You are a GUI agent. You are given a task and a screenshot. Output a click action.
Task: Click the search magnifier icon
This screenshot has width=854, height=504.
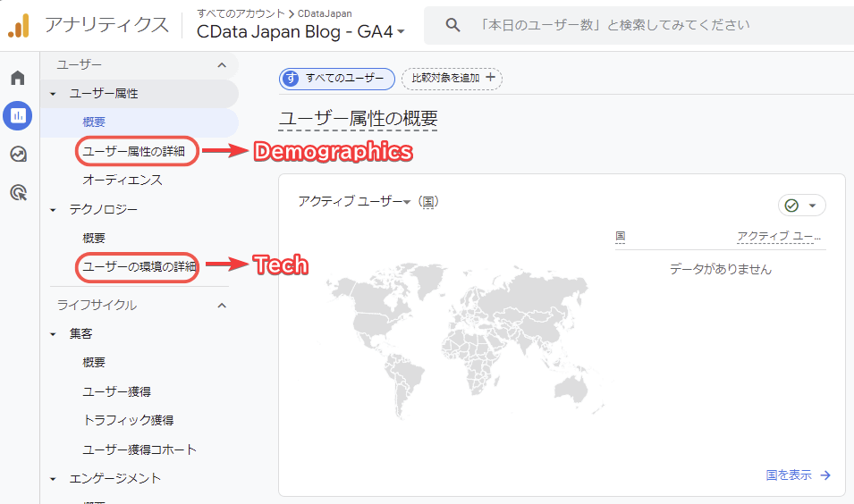coord(452,25)
